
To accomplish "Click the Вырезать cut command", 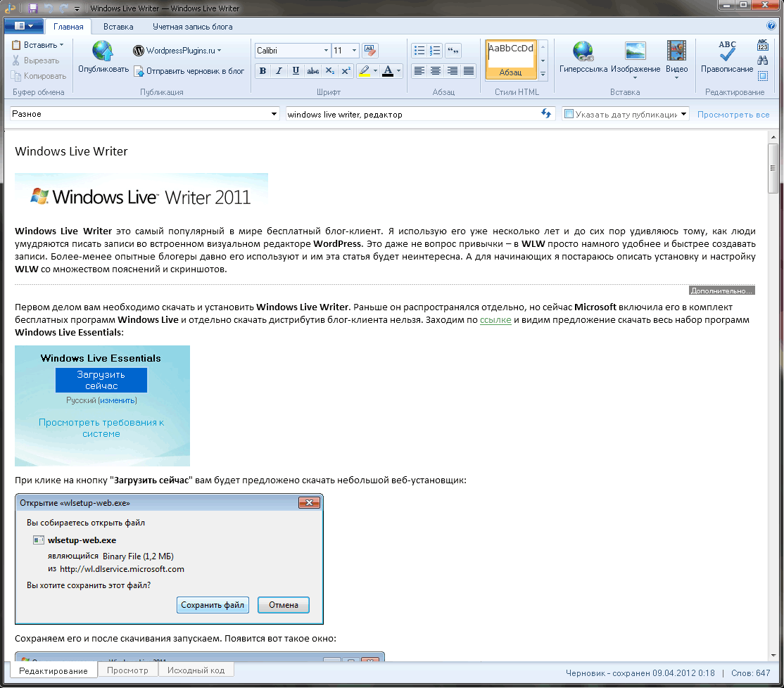I will point(35,60).
